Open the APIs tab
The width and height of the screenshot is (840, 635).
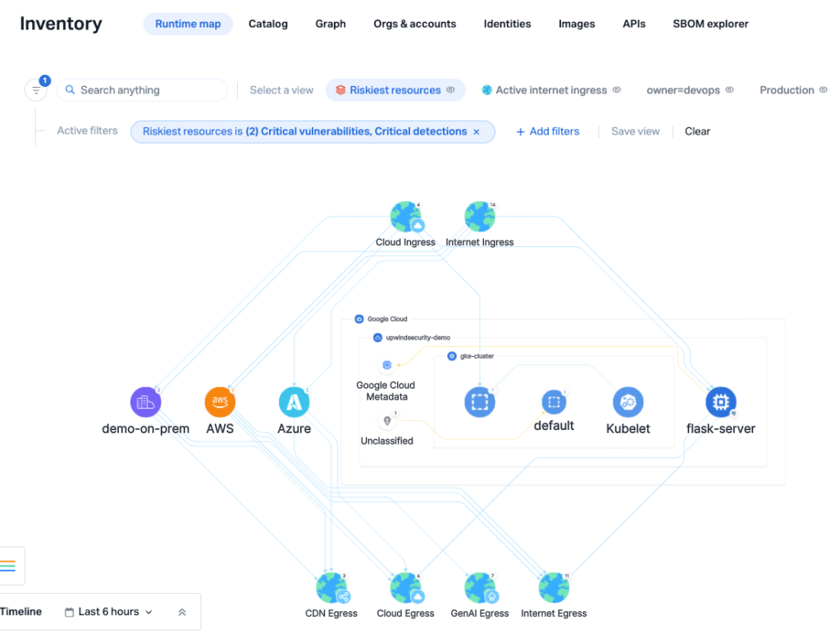point(634,24)
